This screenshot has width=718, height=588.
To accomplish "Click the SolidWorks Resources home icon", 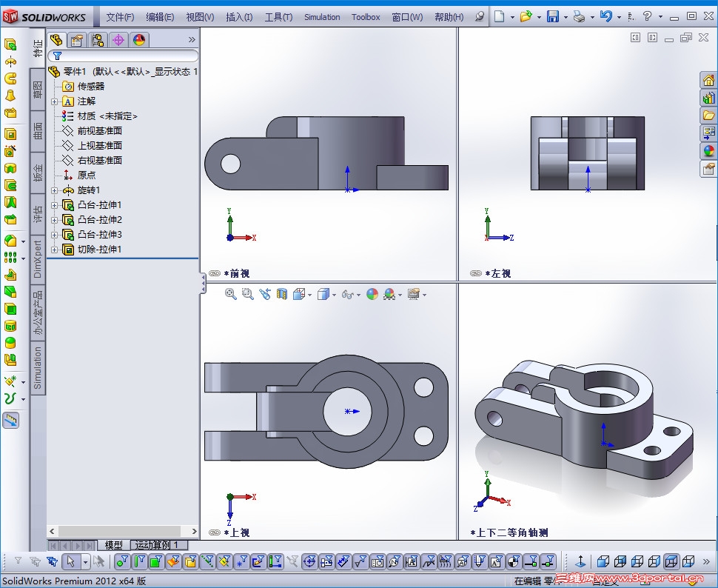I will pos(708,80).
